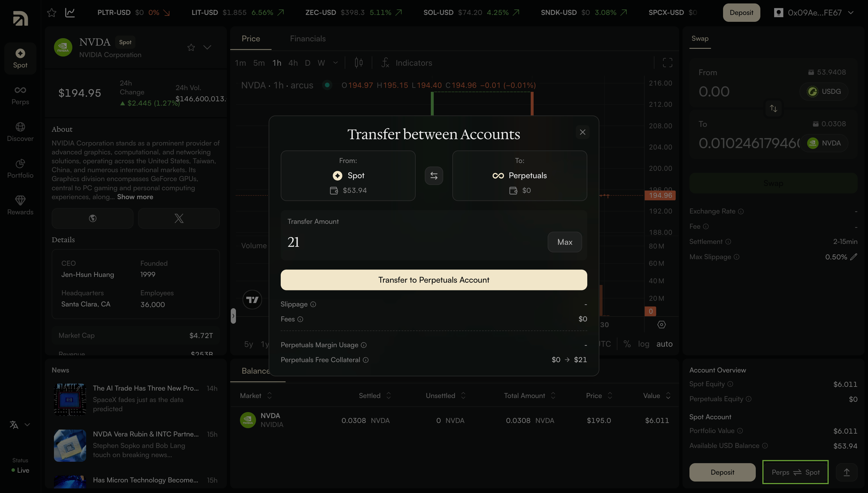Sort balances by Value column
Viewport: 868px width, 493px height.
657,395
